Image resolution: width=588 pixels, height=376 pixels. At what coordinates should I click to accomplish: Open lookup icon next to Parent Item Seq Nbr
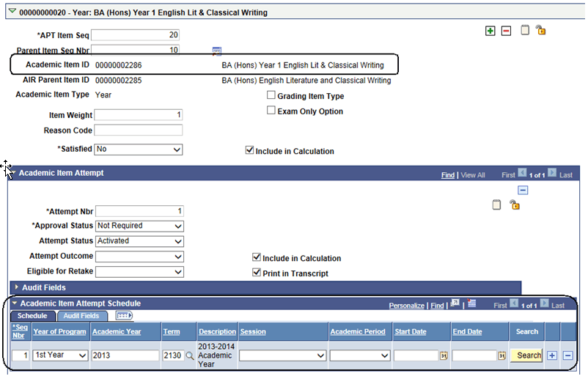(x=217, y=51)
